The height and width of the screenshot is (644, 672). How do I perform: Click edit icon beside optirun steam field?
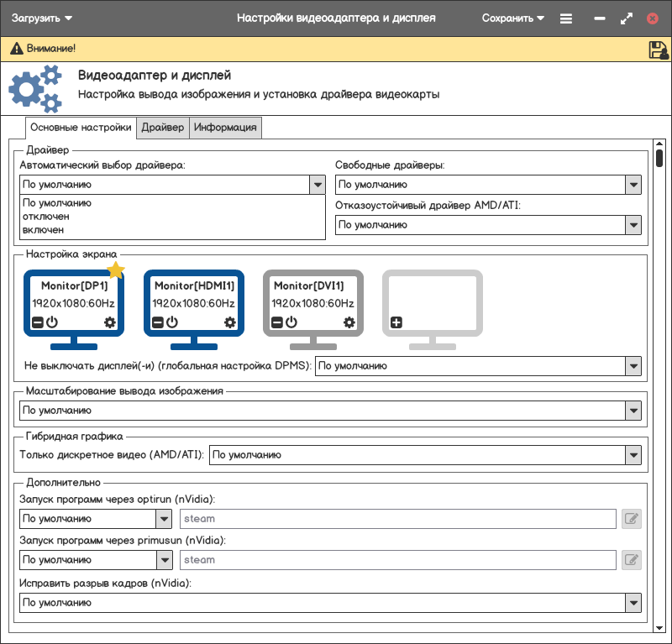click(632, 519)
